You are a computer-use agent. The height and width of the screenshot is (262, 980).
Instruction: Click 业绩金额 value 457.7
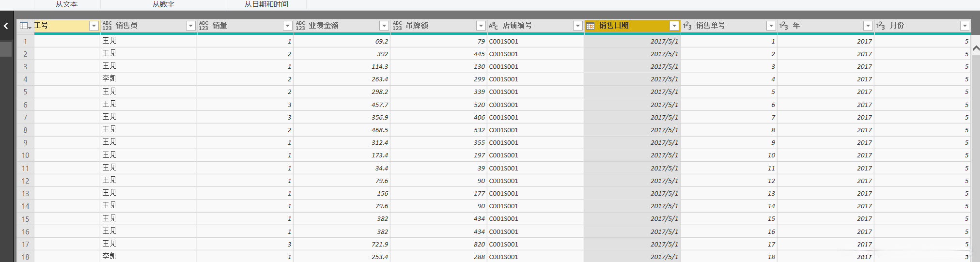(x=342, y=105)
